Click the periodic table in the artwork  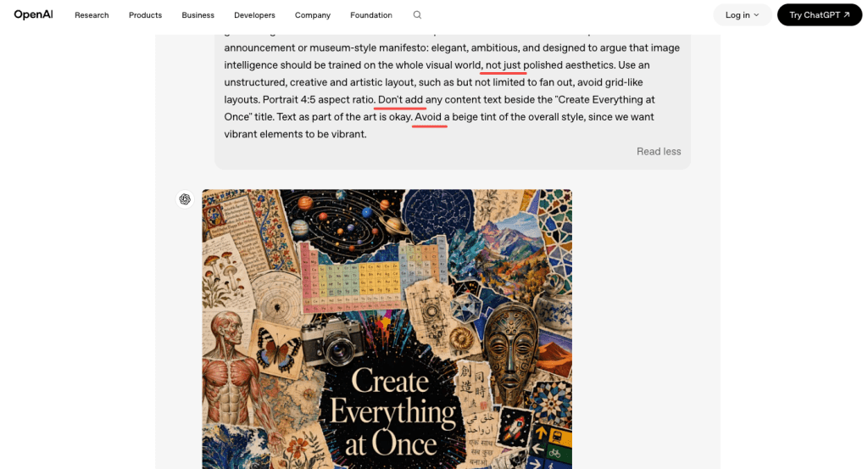(358, 276)
